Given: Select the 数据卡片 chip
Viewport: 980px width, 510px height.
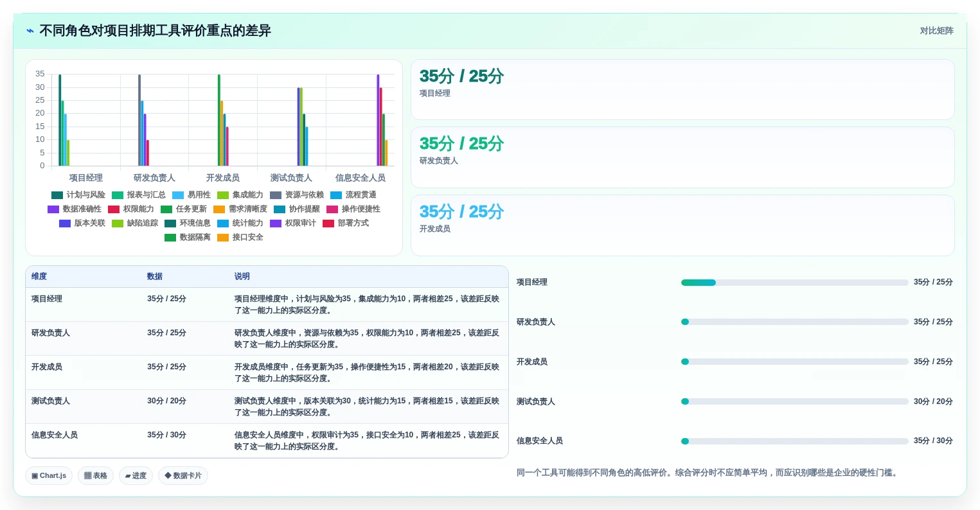Looking at the screenshot, I should (x=183, y=476).
